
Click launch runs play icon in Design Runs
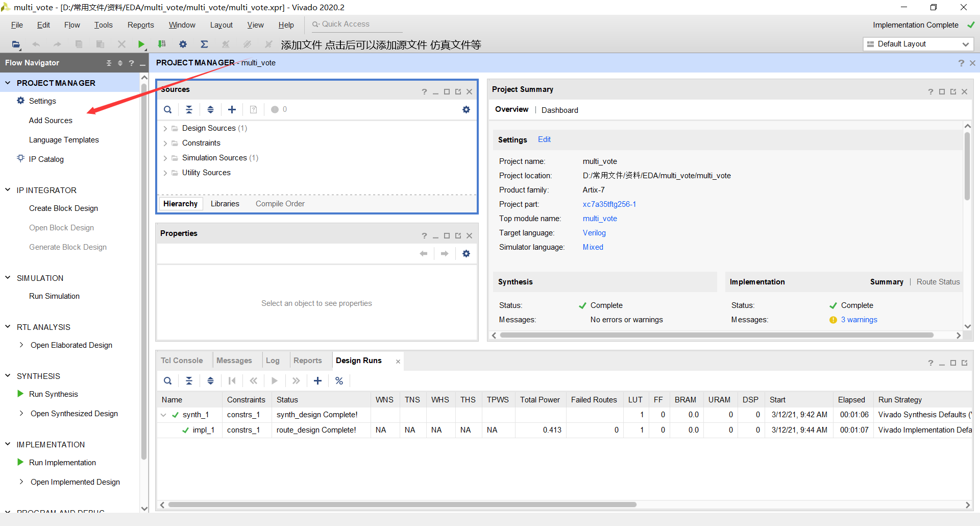275,380
